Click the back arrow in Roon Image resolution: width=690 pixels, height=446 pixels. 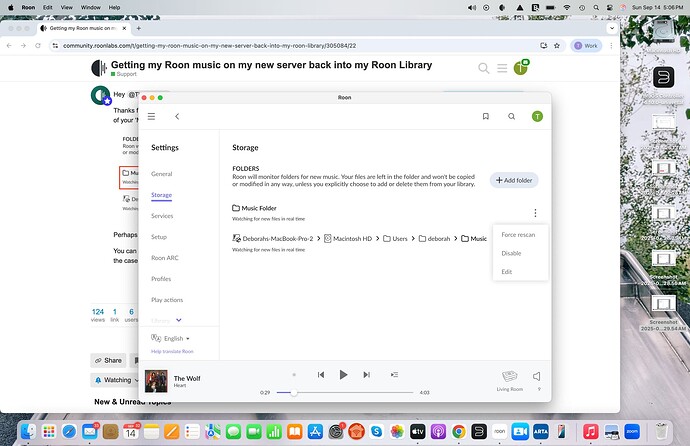[x=177, y=117]
